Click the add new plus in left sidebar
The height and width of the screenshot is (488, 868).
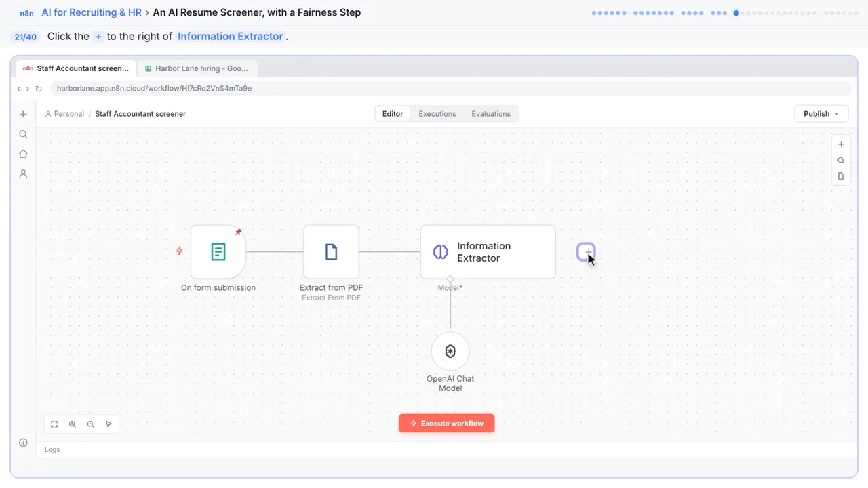coord(23,115)
